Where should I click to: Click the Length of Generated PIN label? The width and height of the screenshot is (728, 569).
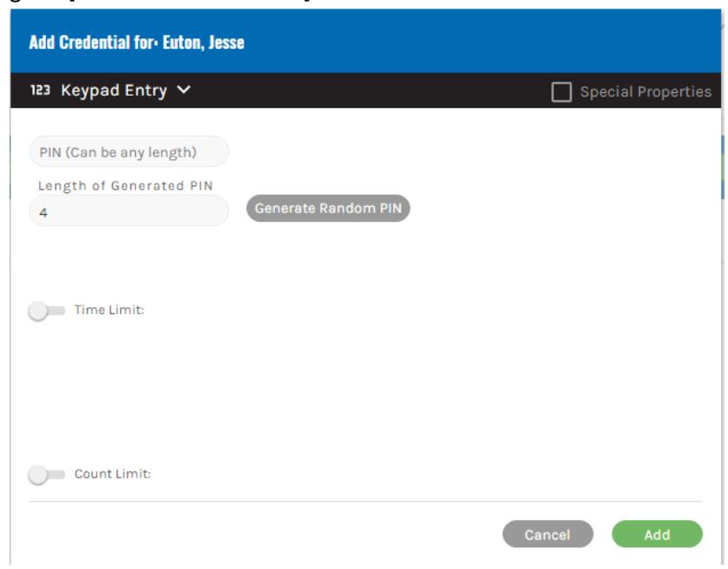coord(125,186)
